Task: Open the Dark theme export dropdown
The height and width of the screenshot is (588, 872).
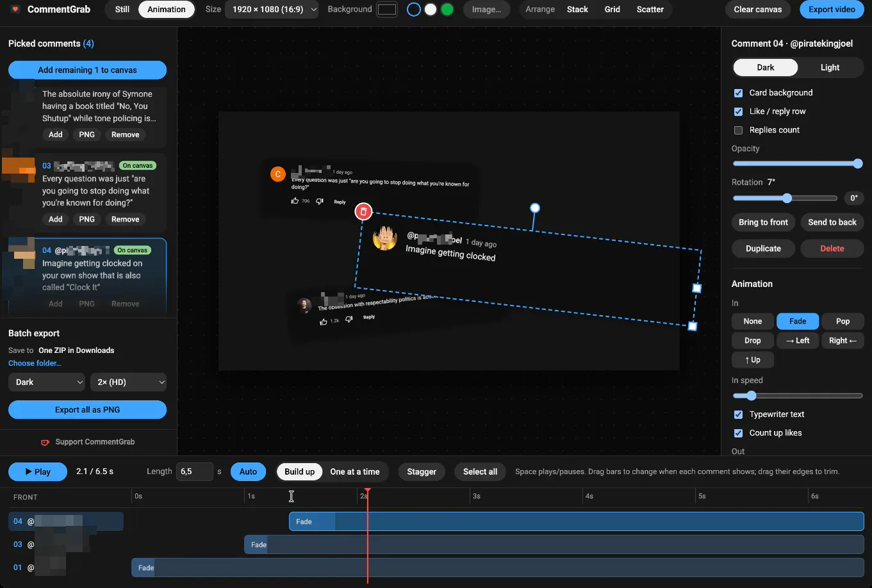Action: 47,382
